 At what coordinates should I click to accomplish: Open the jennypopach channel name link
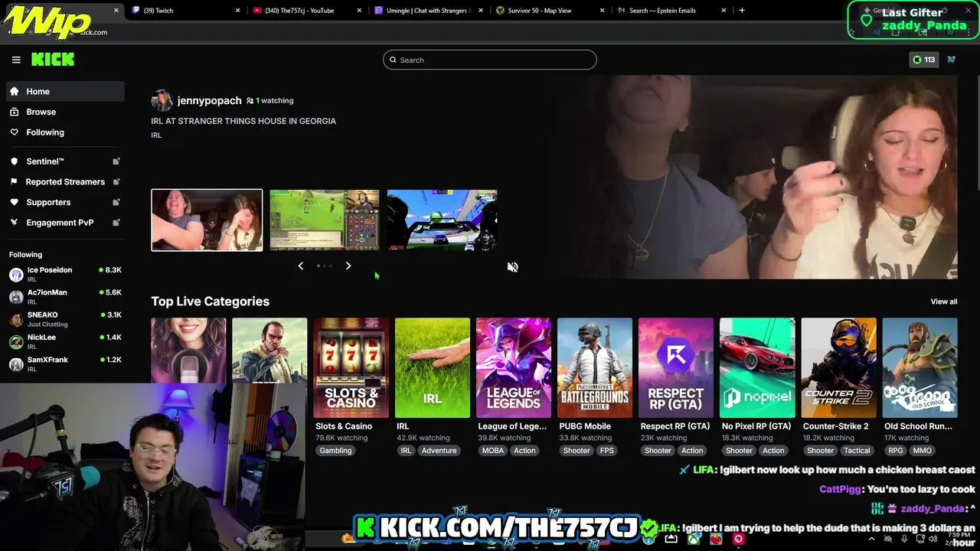[209, 100]
